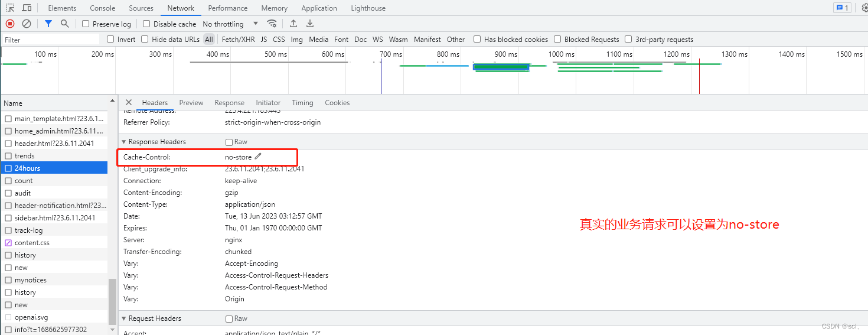Check 3rd-party requests option

click(628, 39)
